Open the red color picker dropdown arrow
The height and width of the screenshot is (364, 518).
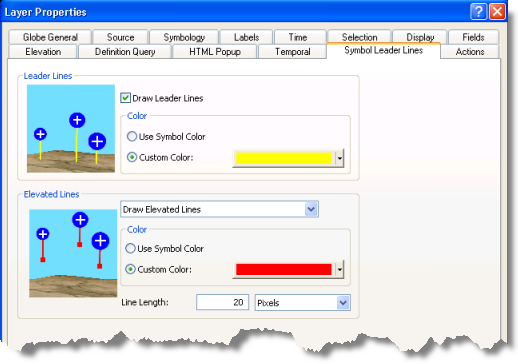tap(340, 269)
